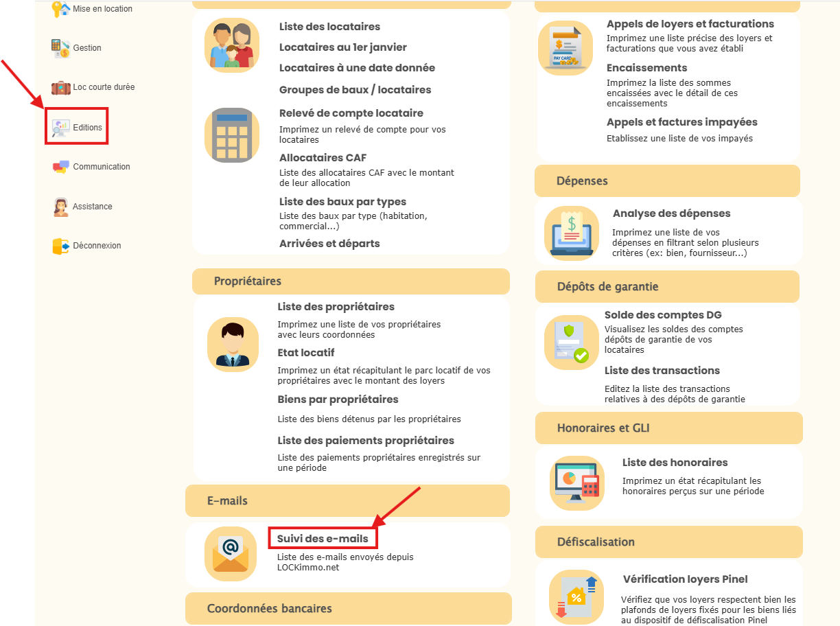Select Déconnexion to log out
The height and width of the screenshot is (626, 840).
(x=97, y=246)
